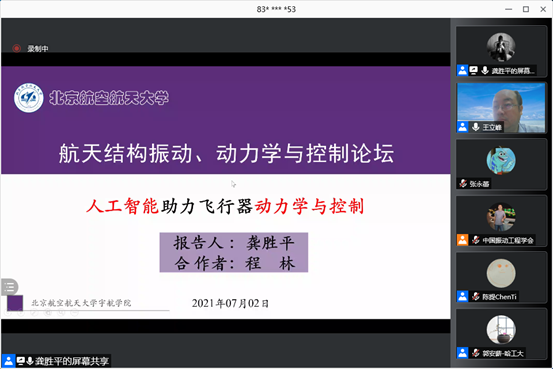The width and height of the screenshot is (553, 369).
Task: Select 张永磊's cartoon fish avatar
Action: (x=501, y=161)
